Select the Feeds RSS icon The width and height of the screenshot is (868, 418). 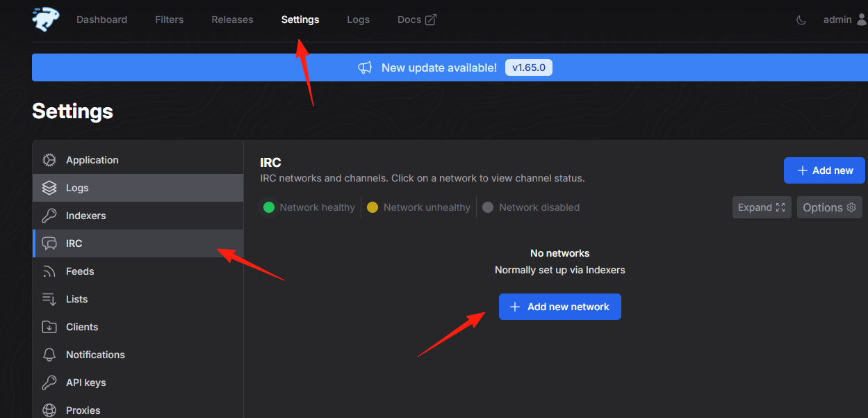(49, 271)
